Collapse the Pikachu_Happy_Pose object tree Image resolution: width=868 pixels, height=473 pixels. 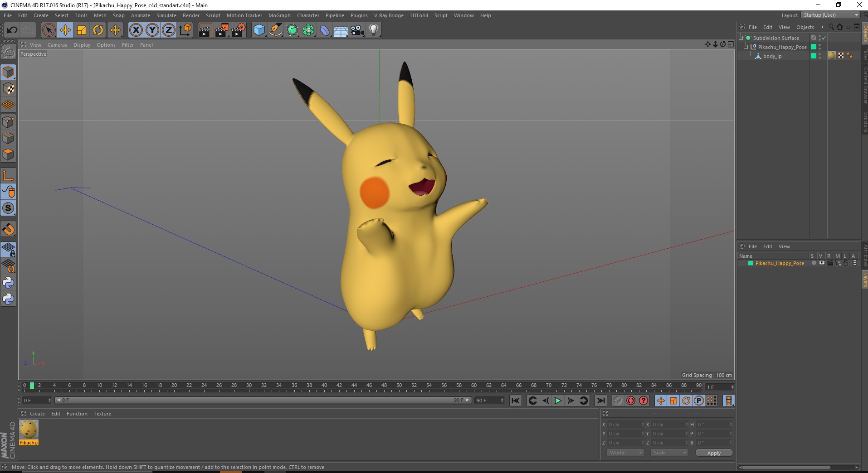(x=746, y=47)
